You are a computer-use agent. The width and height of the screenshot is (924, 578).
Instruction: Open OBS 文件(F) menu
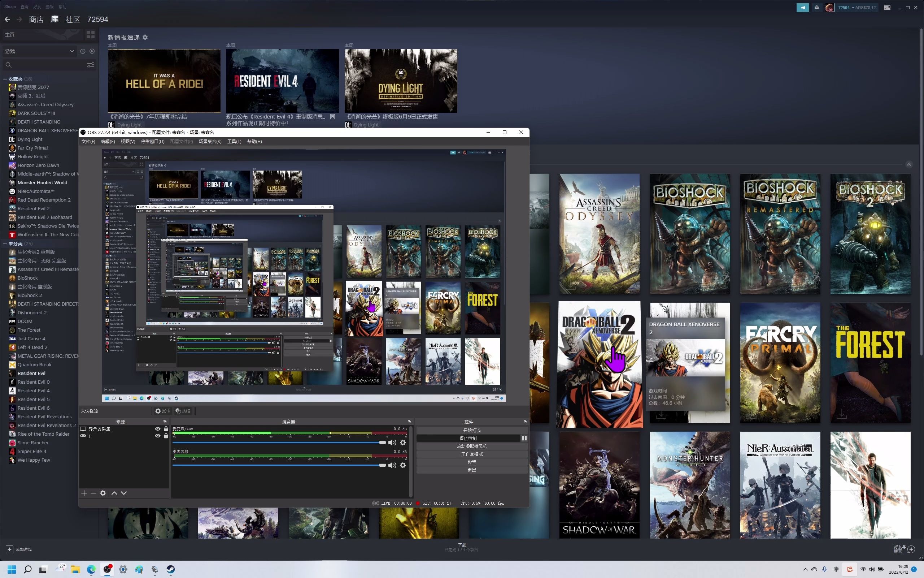coord(88,142)
